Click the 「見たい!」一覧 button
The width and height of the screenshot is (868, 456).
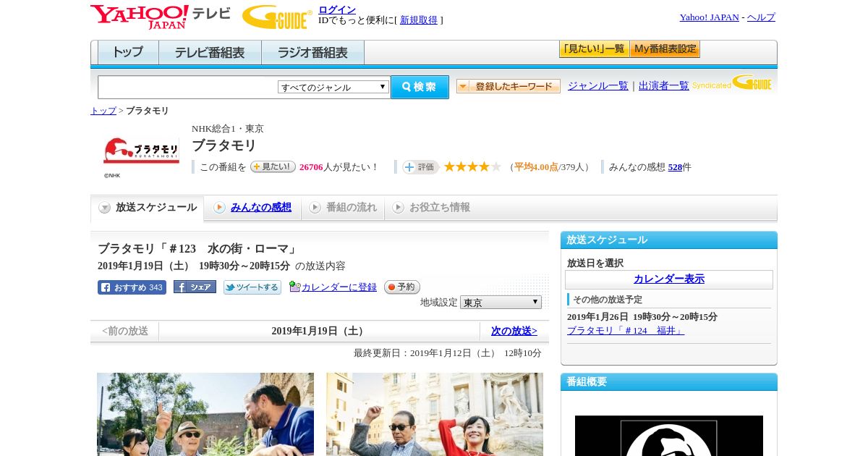(x=594, y=49)
